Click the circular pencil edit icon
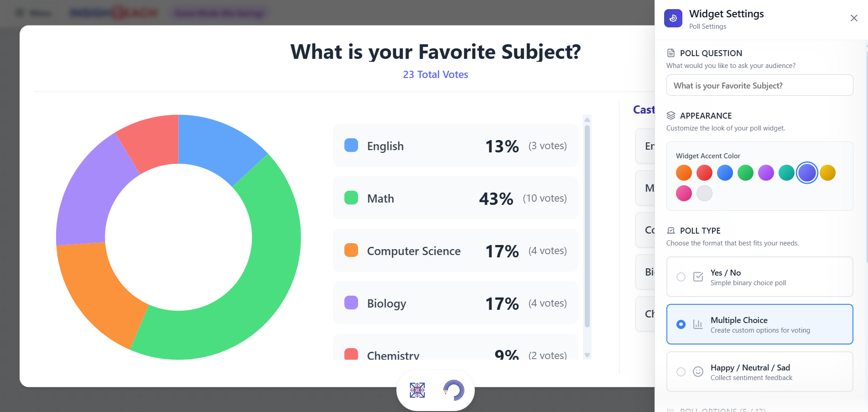 tap(453, 390)
